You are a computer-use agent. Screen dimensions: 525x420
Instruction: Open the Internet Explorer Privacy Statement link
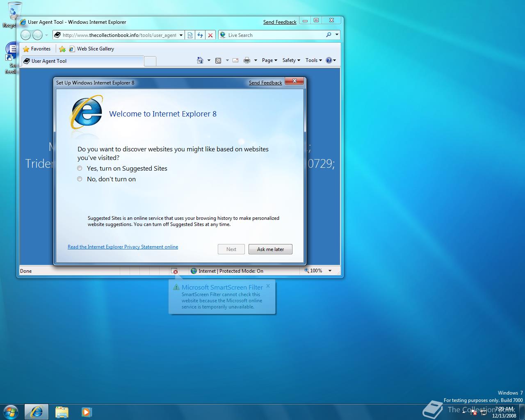(x=123, y=247)
